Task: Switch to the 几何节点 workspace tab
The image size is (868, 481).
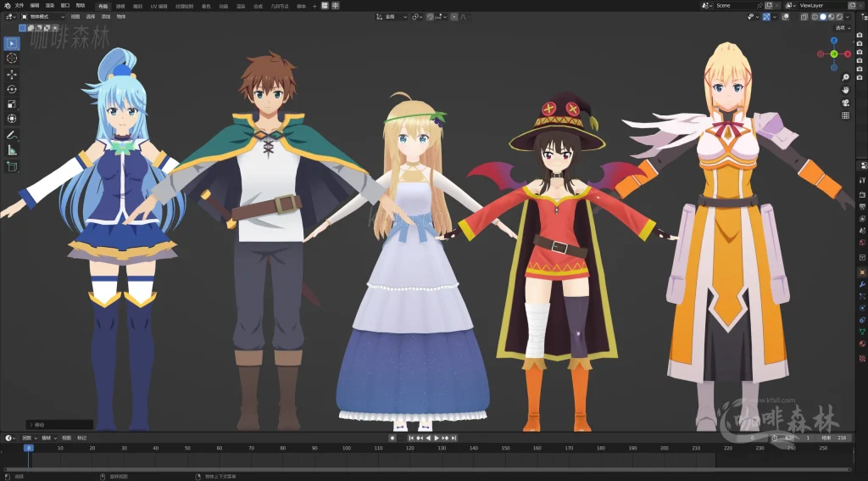Action: (x=280, y=6)
